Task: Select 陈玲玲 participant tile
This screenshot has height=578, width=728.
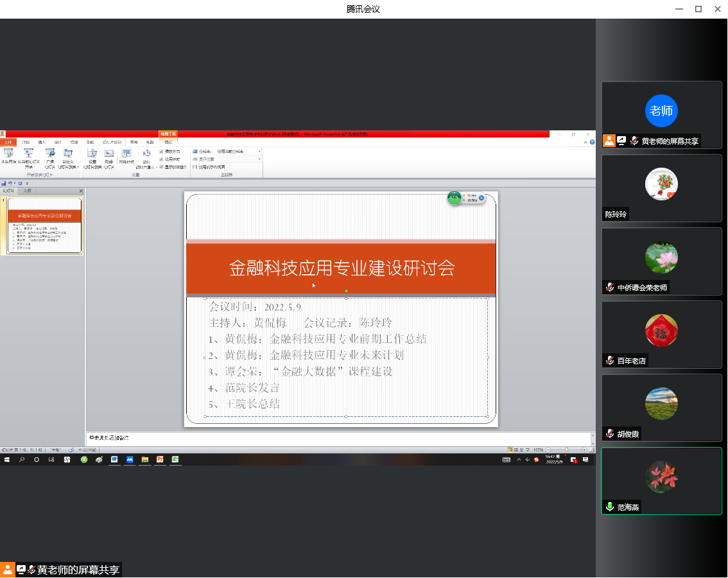Action: (x=661, y=188)
